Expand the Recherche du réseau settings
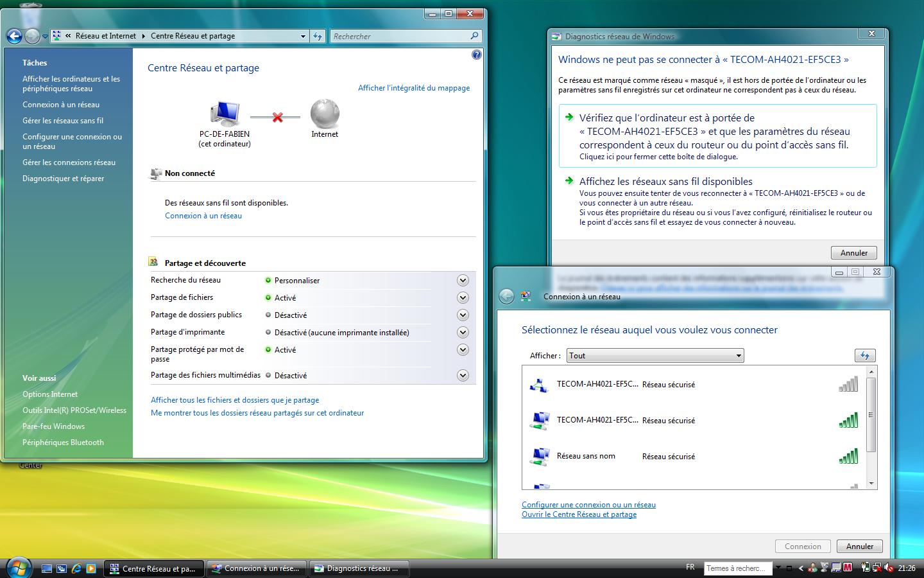The width and height of the screenshot is (924, 578). click(x=463, y=281)
